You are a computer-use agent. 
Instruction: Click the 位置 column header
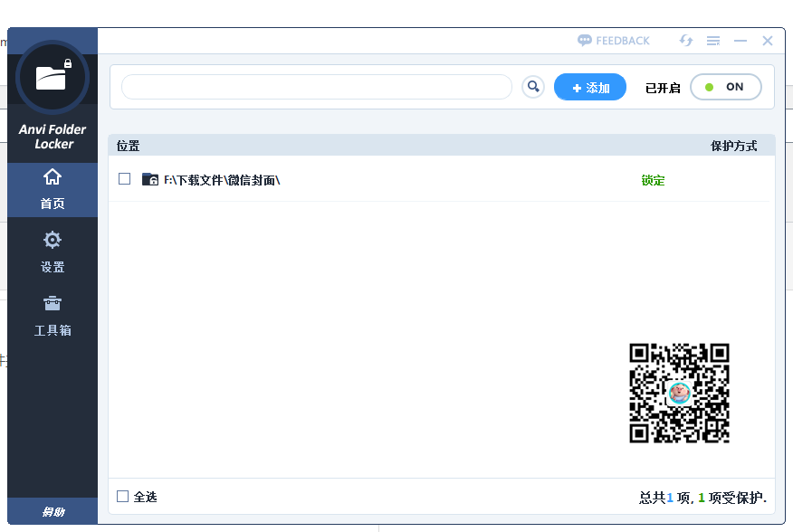click(128, 147)
